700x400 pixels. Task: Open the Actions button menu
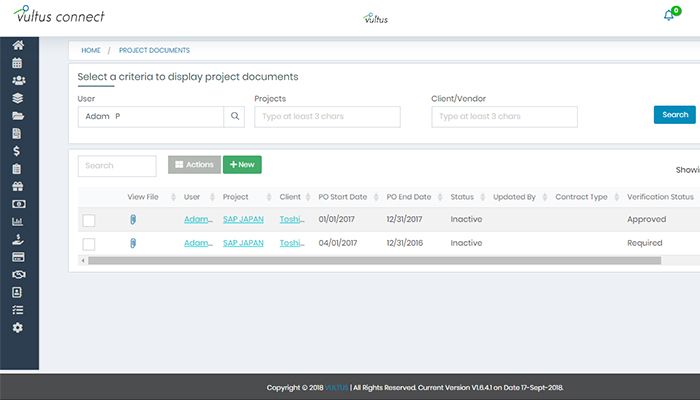point(194,165)
